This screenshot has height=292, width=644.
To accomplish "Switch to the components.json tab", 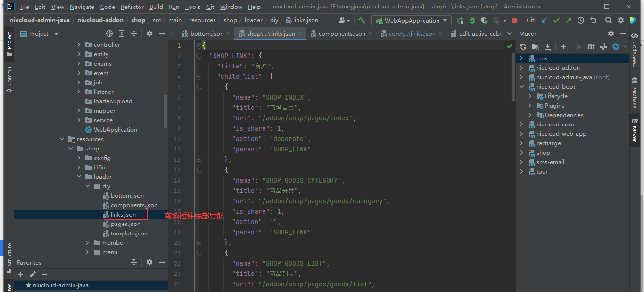I will coord(341,33).
